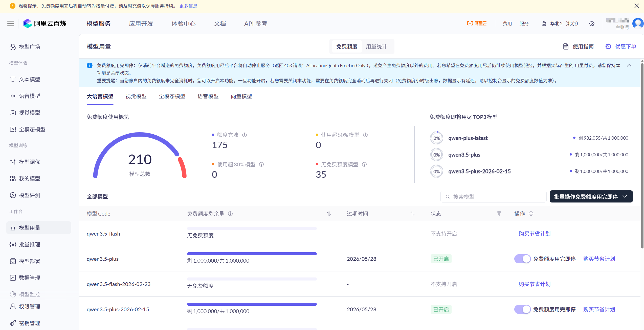644x330 pixels.
Task: Collapse the blue info notice
Action: [629, 66]
